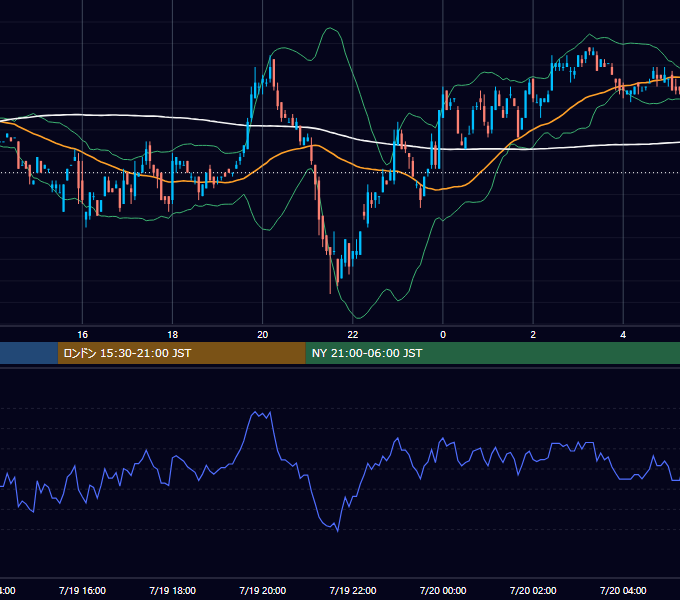Click the 7/20 02:00 time label

click(x=533, y=590)
